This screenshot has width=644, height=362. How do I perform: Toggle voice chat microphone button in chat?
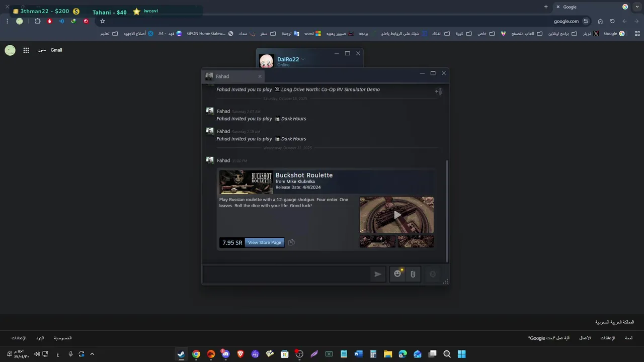point(433,274)
